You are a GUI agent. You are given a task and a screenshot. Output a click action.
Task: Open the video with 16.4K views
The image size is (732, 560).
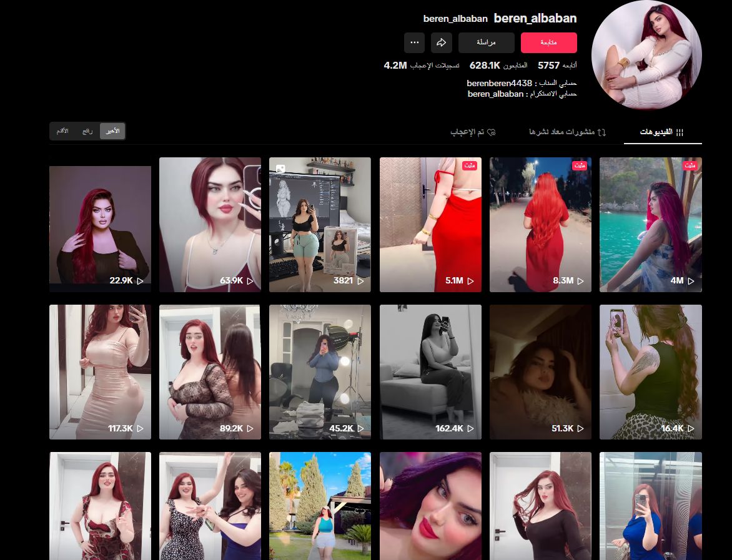(650, 372)
